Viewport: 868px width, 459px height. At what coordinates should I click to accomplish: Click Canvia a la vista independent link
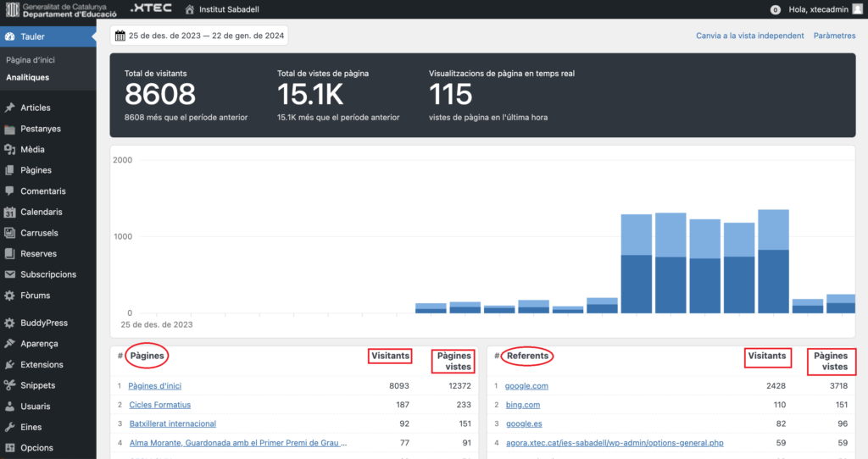tap(749, 36)
